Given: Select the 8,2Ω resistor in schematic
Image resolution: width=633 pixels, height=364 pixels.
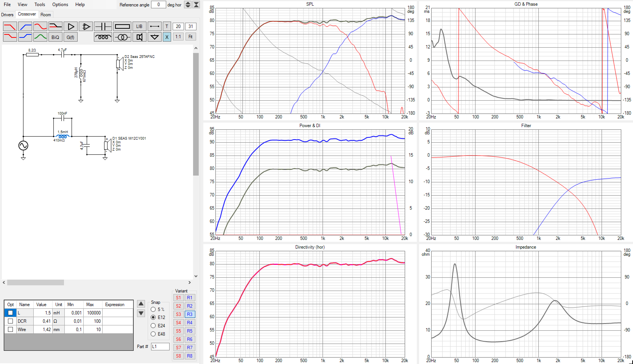Looking at the screenshot, I should click(32, 54).
